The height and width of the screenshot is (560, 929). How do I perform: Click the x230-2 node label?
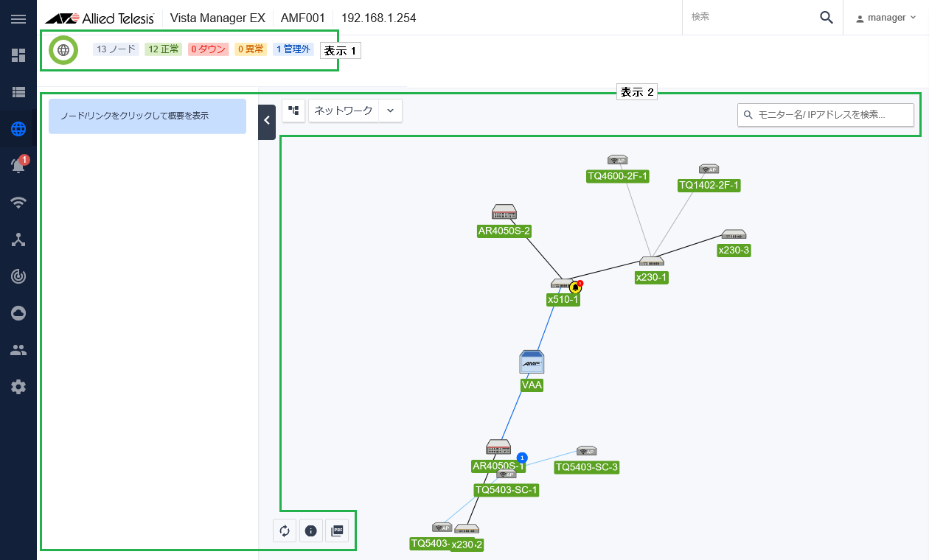point(467,545)
